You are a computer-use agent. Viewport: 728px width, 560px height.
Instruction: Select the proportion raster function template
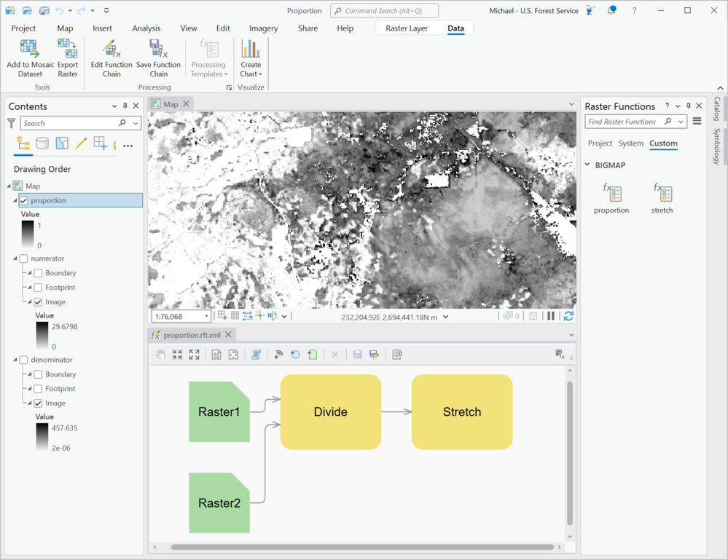pos(611,194)
